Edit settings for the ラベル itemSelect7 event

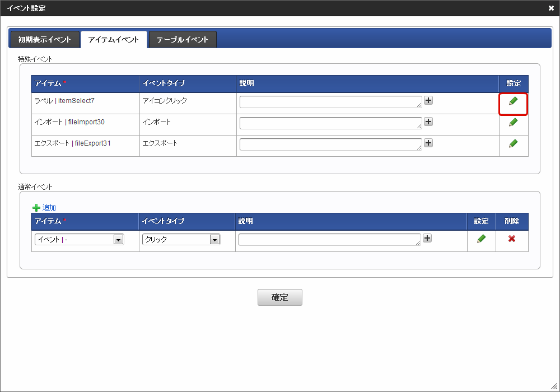point(513,103)
